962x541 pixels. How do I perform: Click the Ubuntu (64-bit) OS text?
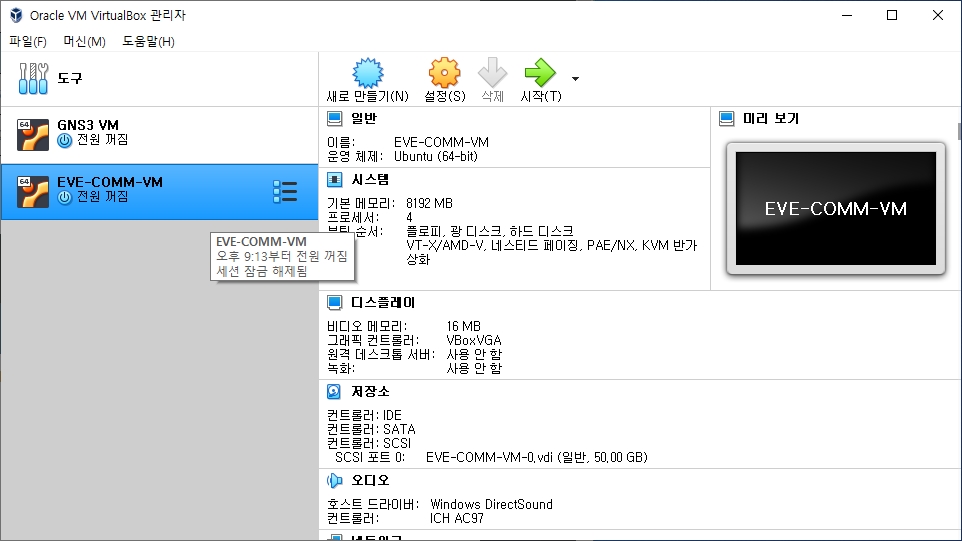click(x=436, y=156)
